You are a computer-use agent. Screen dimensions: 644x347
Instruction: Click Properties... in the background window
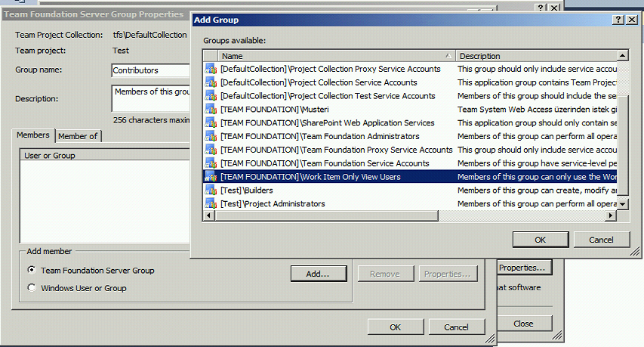click(524, 268)
